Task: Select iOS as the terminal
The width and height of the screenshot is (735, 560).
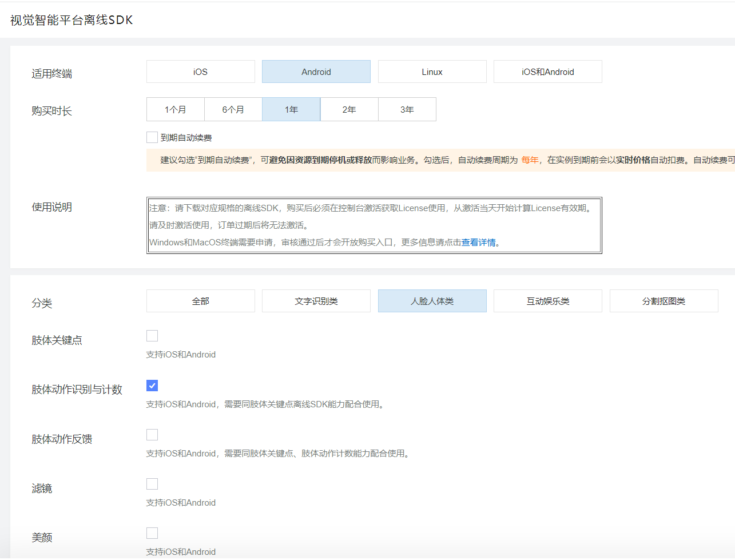Action: coord(201,72)
